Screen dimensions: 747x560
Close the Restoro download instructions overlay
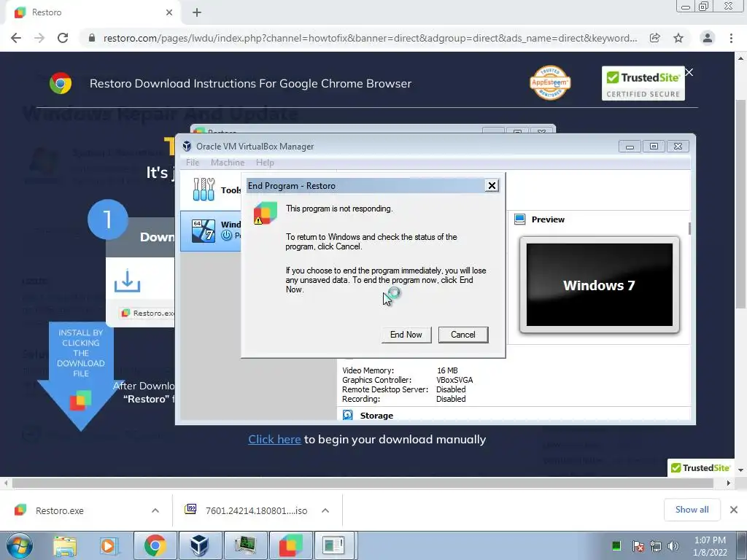pyautogui.click(x=689, y=72)
